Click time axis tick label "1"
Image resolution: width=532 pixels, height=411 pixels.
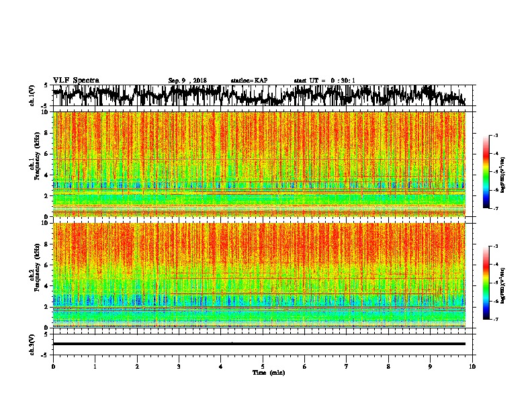[95, 367]
